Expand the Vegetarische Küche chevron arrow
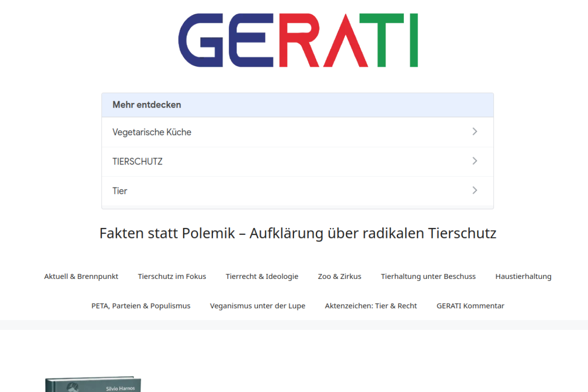 click(475, 131)
